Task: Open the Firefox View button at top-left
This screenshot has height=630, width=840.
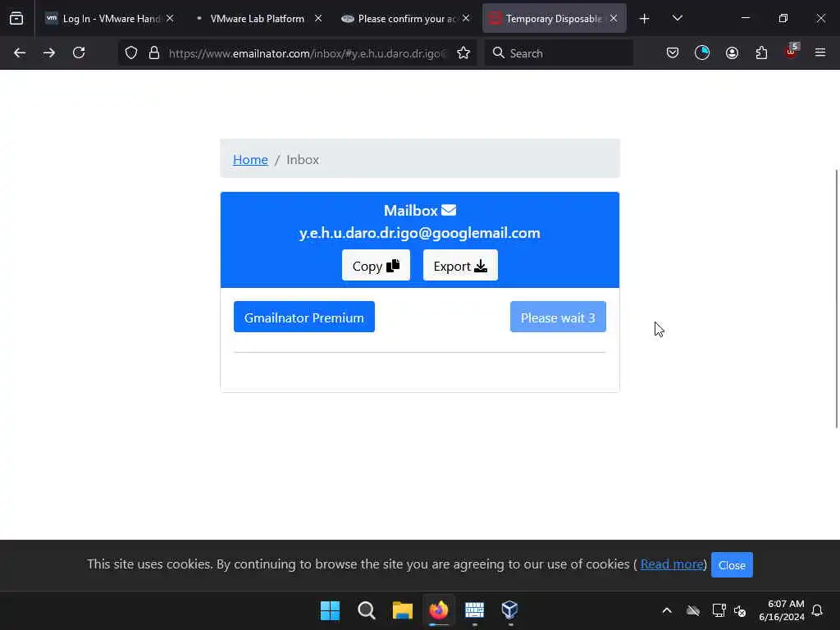Action: [16, 18]
